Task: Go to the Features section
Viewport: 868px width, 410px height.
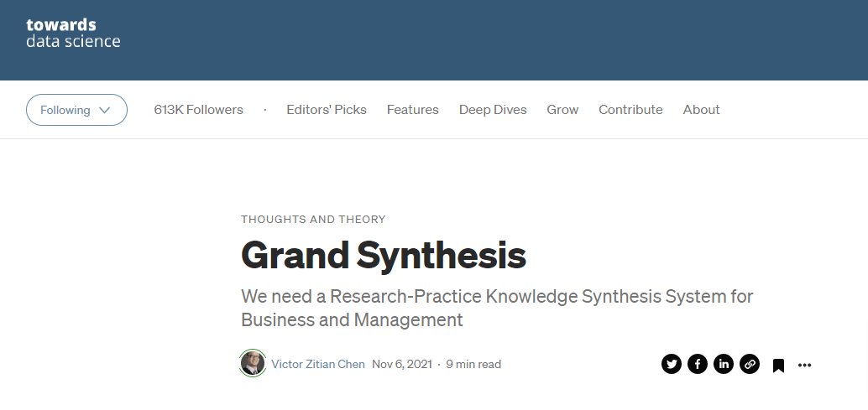Action: point(413,110)
